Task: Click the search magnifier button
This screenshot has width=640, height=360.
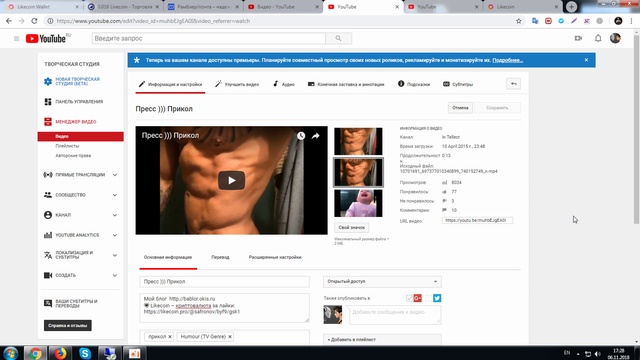Action: (338, 38)
